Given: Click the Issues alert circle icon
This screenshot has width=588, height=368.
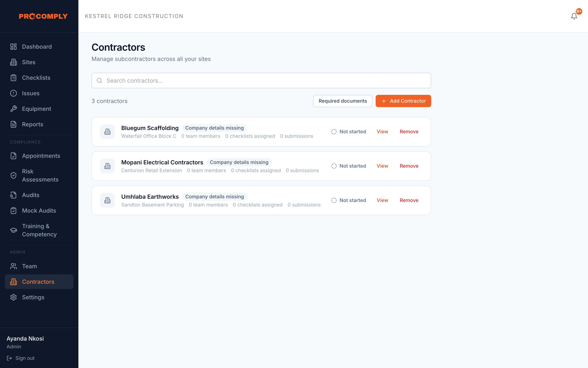Looking at the screenshot, I should point(13,93).
